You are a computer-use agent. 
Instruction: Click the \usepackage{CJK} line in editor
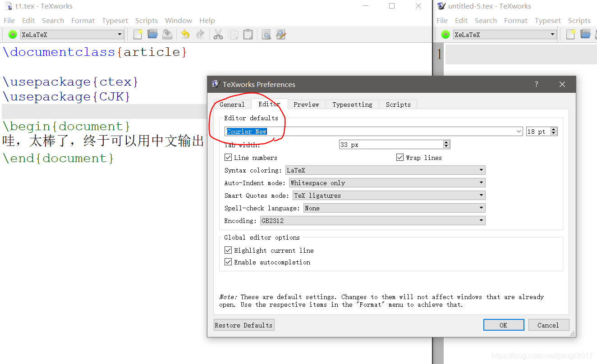click(x=66, y=96)
